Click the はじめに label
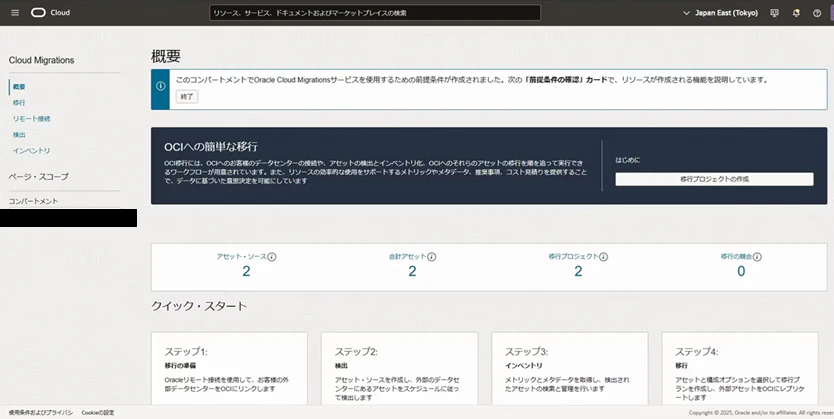The height and width of the screenshot is (419, 834). pyautogui.click(x=628, y=160)
